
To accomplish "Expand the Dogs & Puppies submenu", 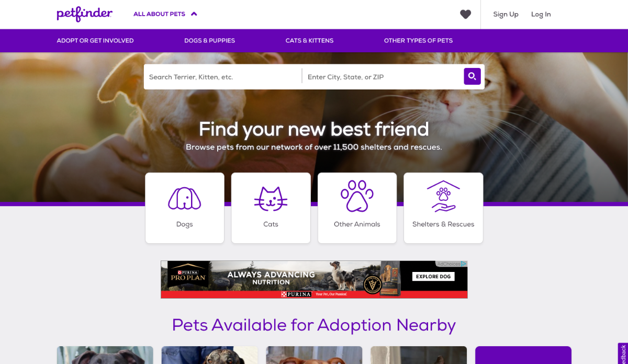I will pos(209,40).
